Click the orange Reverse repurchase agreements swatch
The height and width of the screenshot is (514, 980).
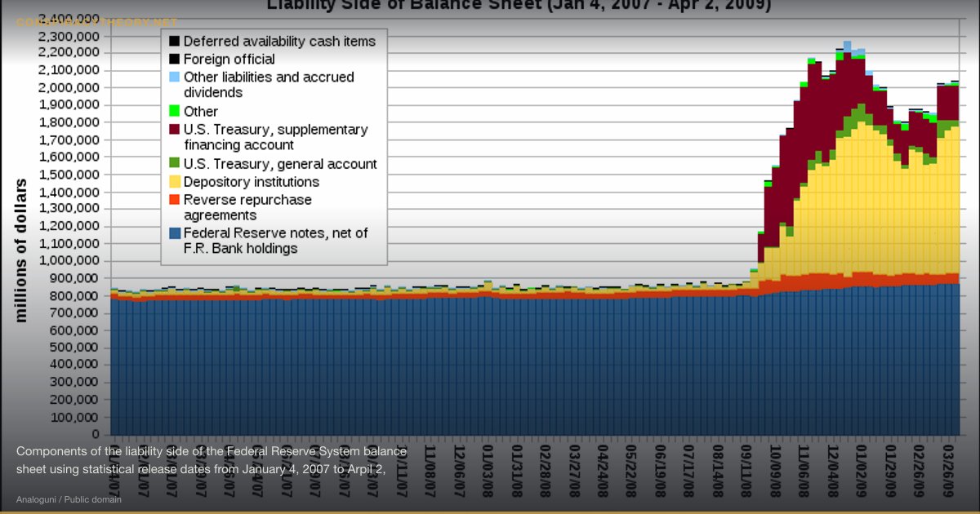(x=174, y=199)
